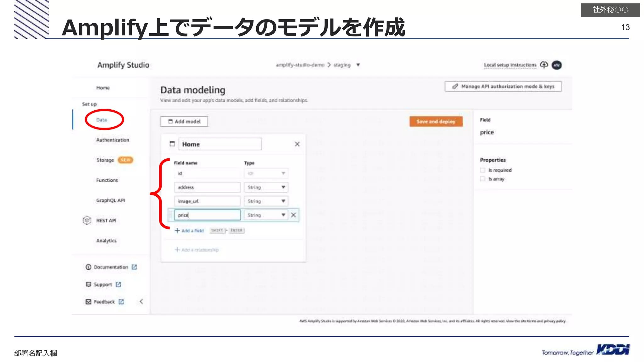This screenshot has width=644, height=362.
Task: Click the pencil icon in Manage API button
Action: coord(455,86)
